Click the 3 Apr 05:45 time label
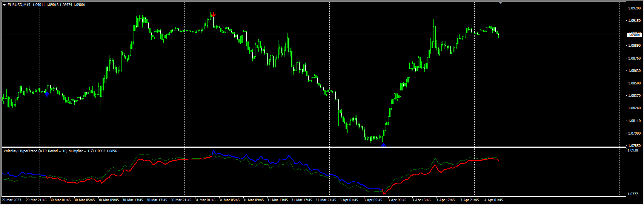The image size is (644, 205). (373, 200)
